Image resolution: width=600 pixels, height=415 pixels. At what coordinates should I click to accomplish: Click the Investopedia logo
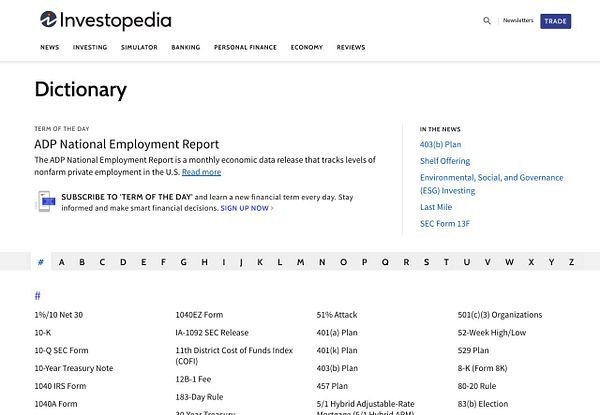(x=106, y=20)
